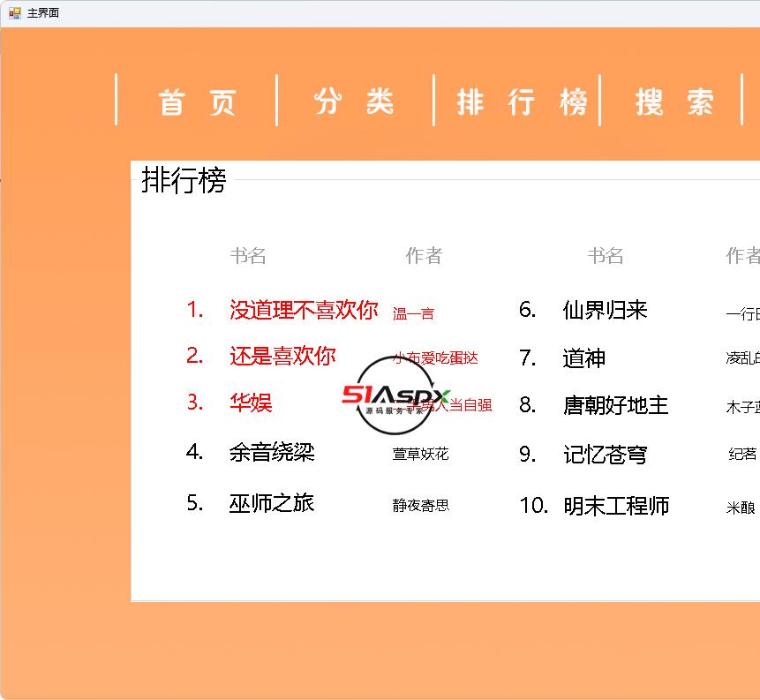Open the book 仙界归来

605,311
